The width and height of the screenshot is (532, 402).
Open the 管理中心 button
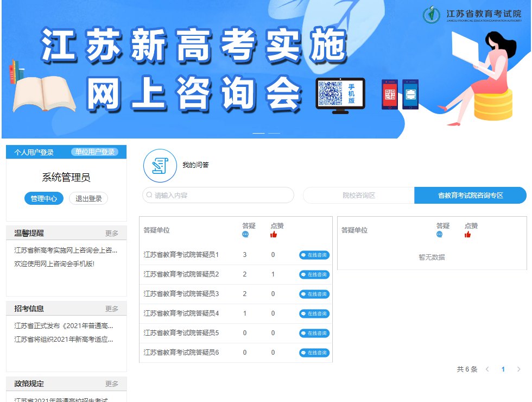coord(44,199)
